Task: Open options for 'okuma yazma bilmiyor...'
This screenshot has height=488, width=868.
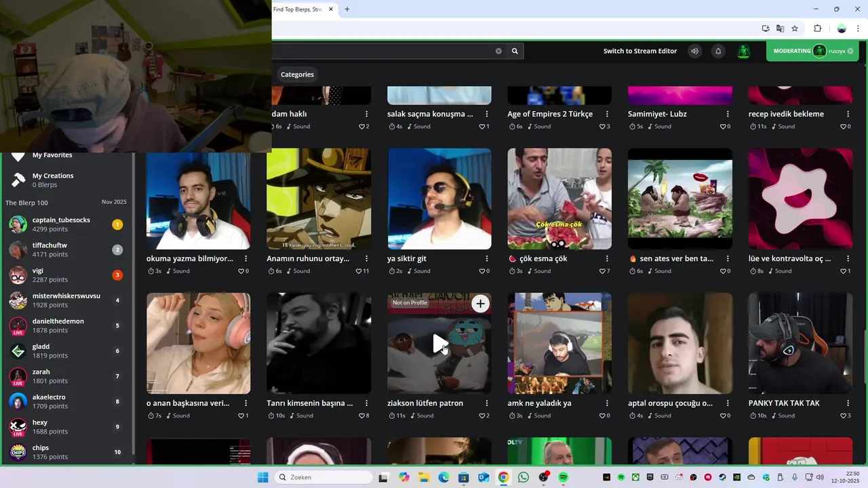Action: pyautogui.click(x=245, y=258)
